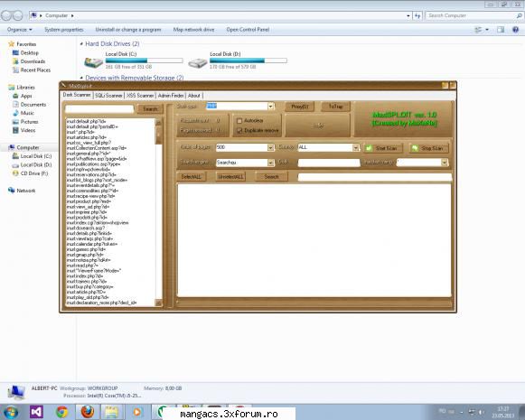Image resolution: width=525 pixels, height=420 pixels.
Task: Toggle the Duplicate remove checkbox
Action: coord(239,131)
